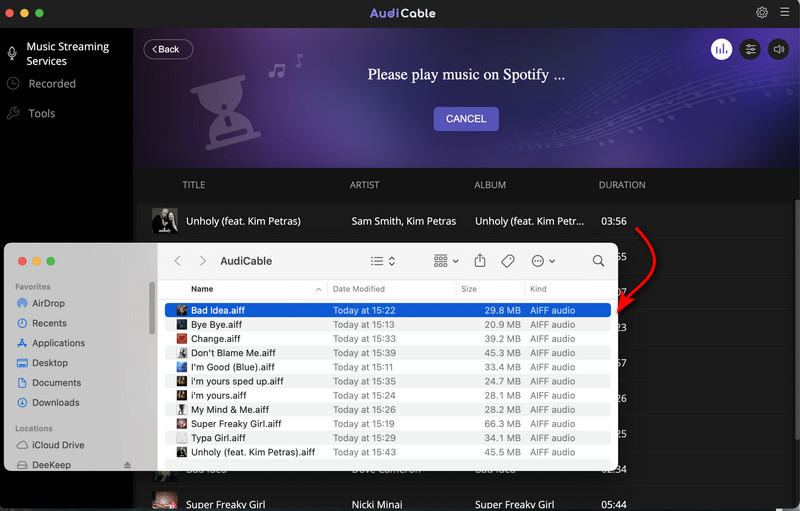Image resolution: width=800 pixels, height=511 pixels.
Task: Select Typa Girl.aiff file
Action: point(388,438)
